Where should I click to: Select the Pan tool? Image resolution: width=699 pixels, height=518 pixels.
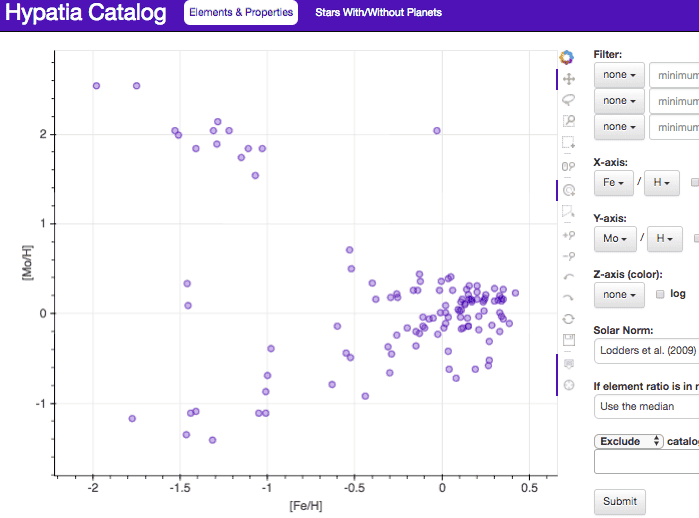568,79
